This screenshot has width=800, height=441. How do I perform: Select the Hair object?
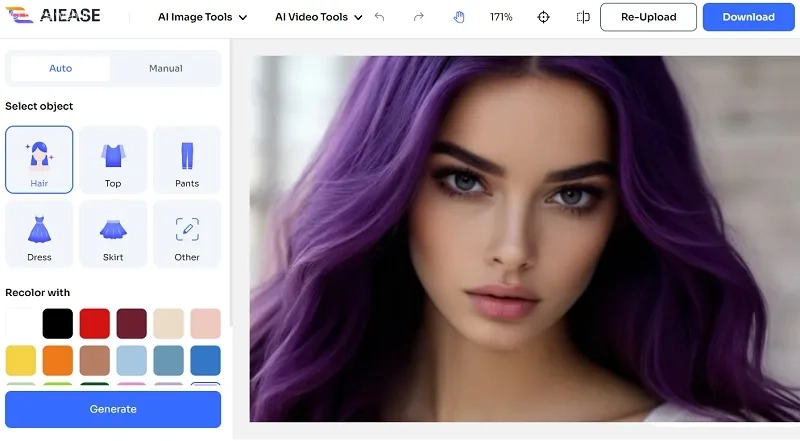point(39,160)
